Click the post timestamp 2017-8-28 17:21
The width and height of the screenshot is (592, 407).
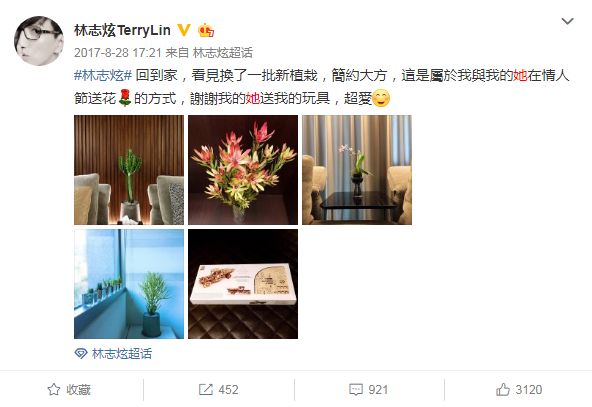click(x=118, y=52)
